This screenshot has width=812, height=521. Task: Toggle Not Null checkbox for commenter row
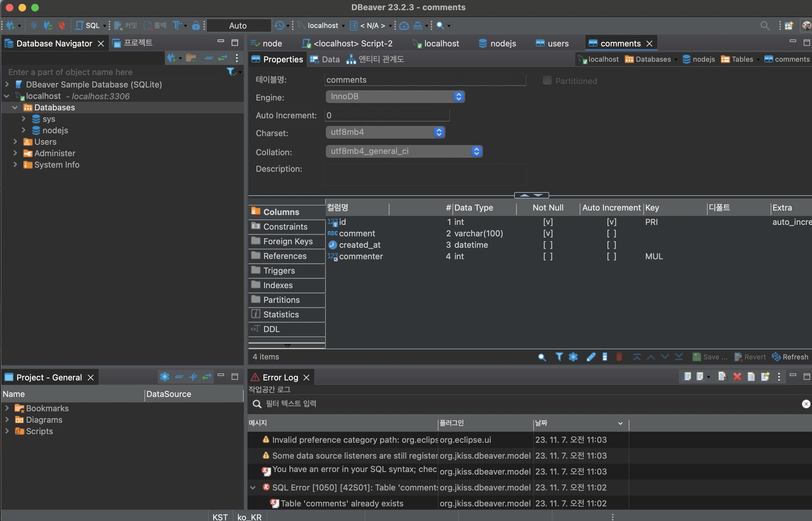click(x=548, y=256)
